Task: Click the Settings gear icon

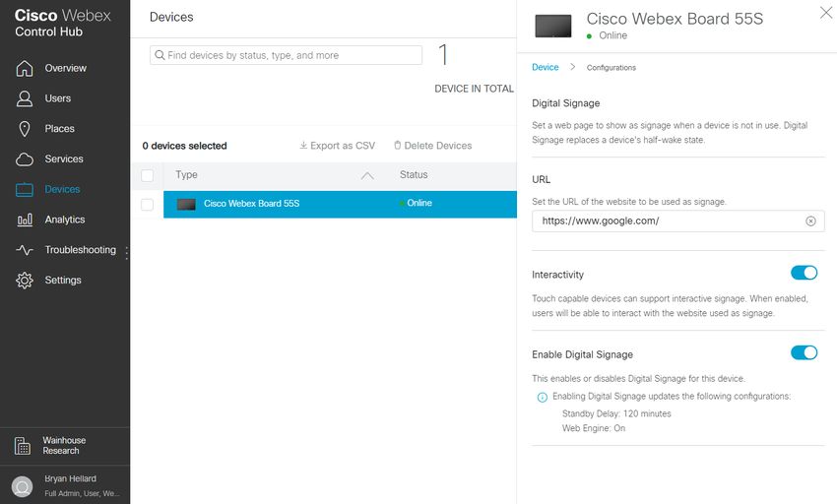Action: (x=25, y=281)
